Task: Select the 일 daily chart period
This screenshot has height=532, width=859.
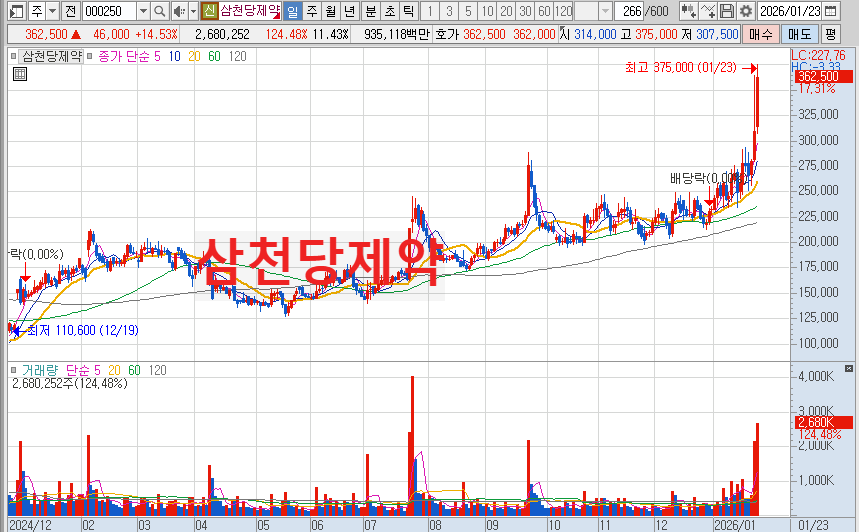Action: click(x=293, y=11)
